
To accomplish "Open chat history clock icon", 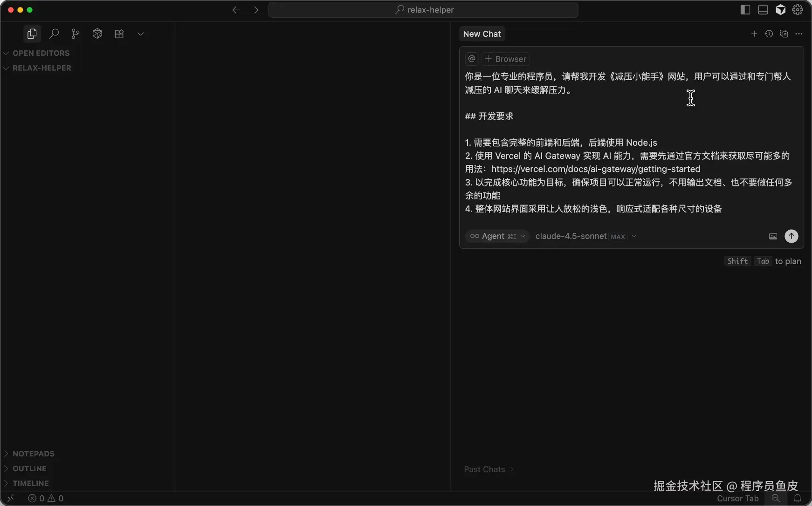I will coord(769,34).
